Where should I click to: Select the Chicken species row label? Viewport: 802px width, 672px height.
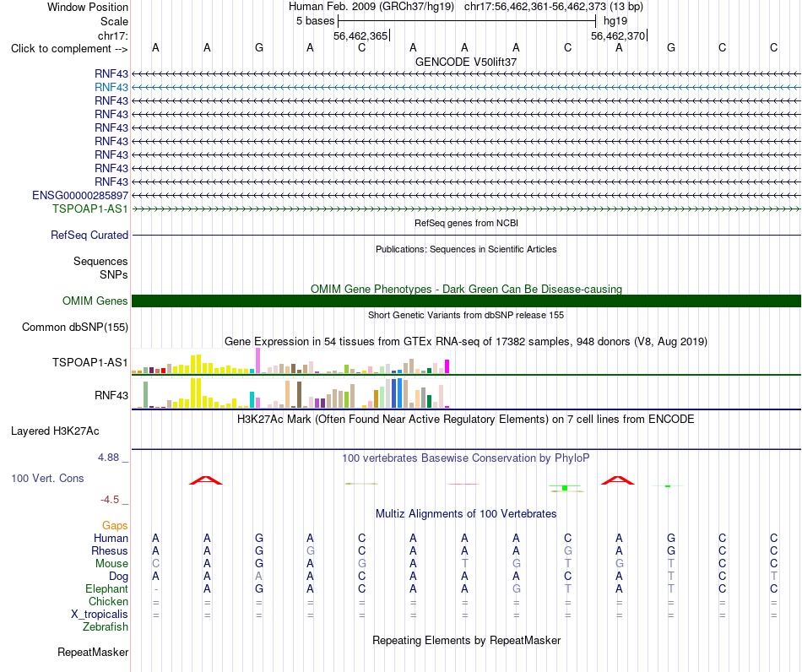tap(108, 601)
